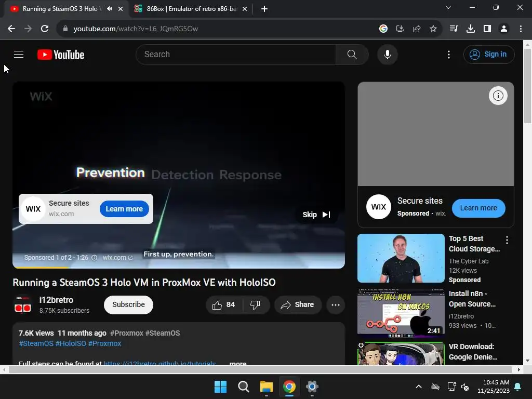Close the 86Box tab

[x=245, y=9]
